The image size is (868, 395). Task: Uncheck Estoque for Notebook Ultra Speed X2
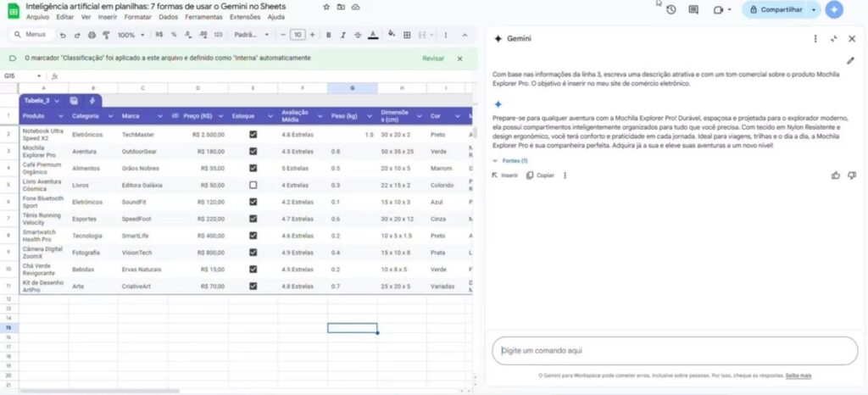tap(253, 135)
